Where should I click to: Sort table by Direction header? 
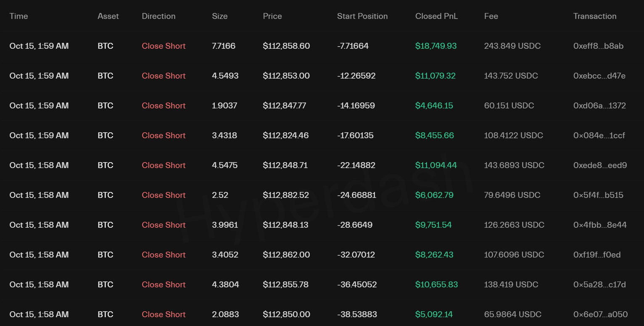tap(158, 16)
